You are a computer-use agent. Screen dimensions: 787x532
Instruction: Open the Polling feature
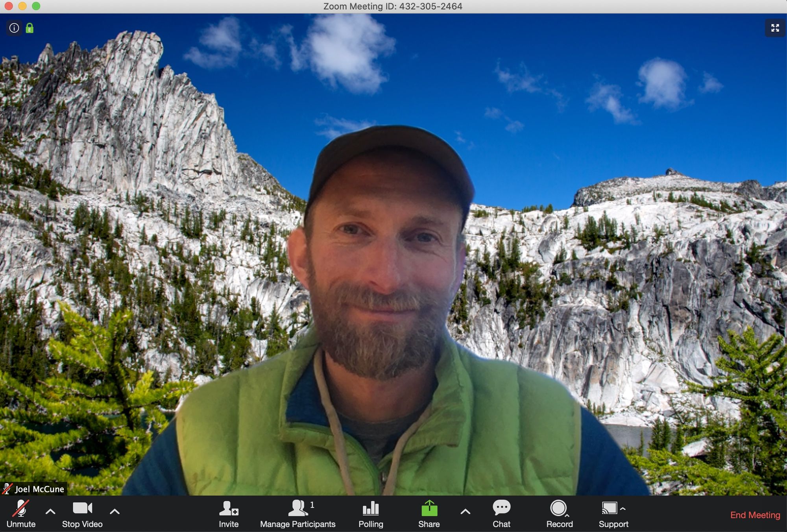click(x=371, y=514)
